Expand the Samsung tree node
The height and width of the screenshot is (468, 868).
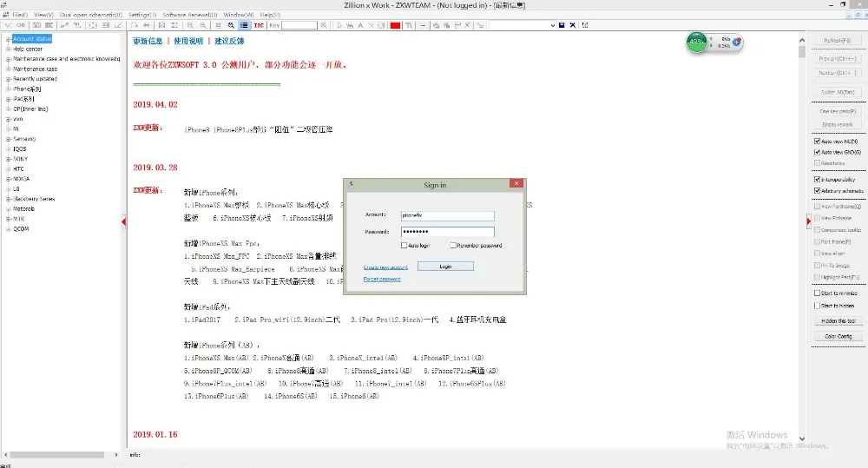pos(9,138)
